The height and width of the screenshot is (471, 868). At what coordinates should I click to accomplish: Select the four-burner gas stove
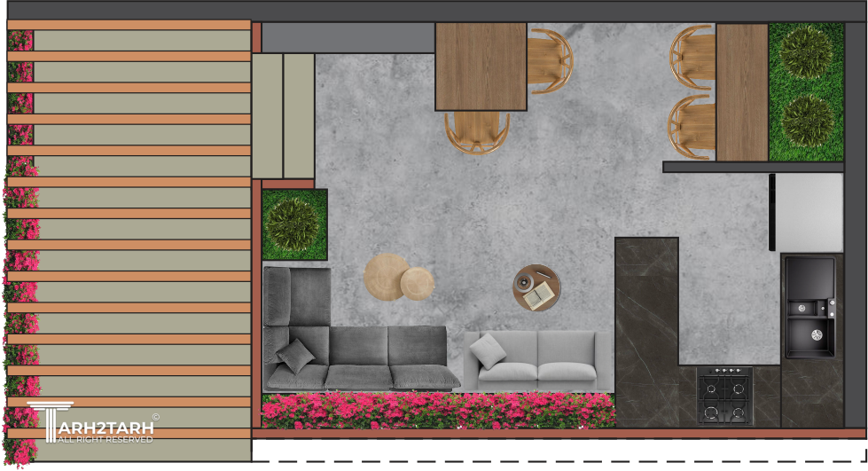coord(724,395)
